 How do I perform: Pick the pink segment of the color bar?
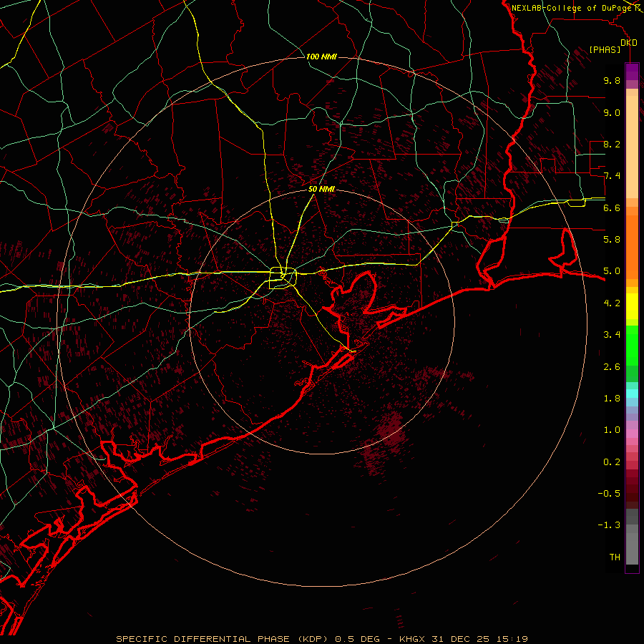[632, 434]
